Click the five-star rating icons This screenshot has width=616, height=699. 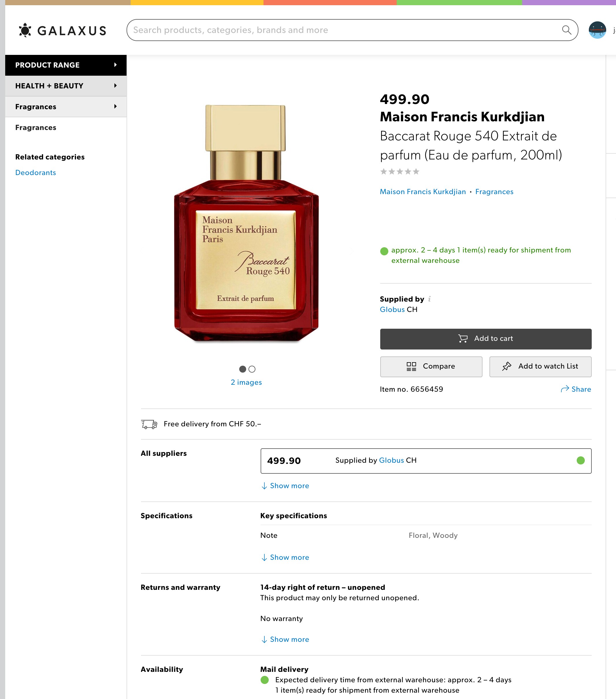pos(400,172)
